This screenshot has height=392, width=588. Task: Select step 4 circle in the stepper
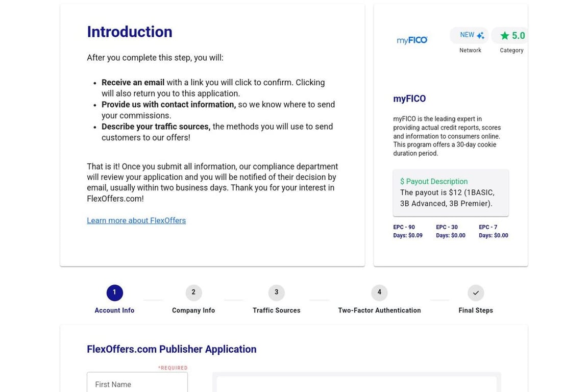379,292
